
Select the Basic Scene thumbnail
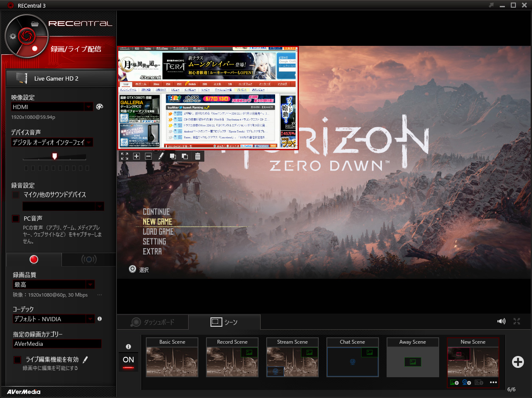click(173, 357)
